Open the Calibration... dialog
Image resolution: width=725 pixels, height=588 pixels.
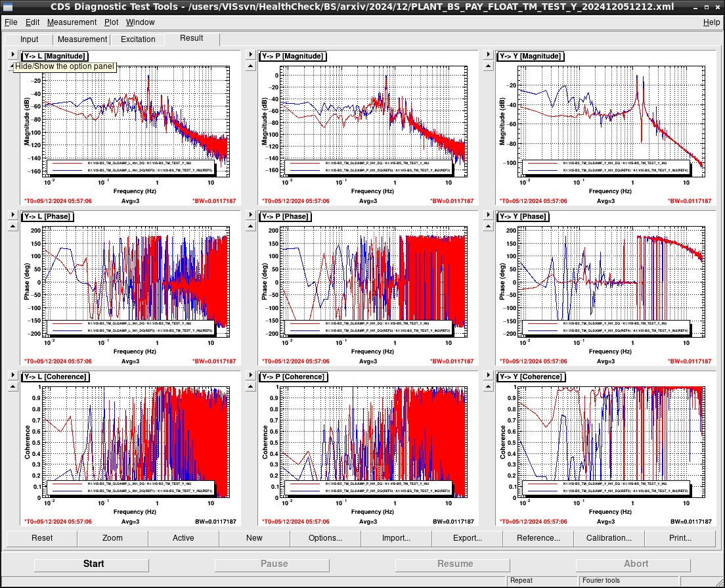click(x=609, y=538)
